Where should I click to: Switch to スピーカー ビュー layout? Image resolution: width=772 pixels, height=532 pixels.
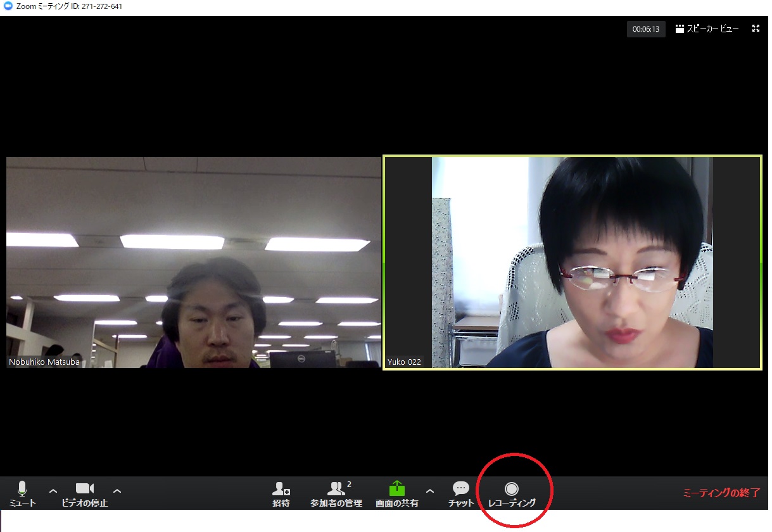tap(707, 29)
